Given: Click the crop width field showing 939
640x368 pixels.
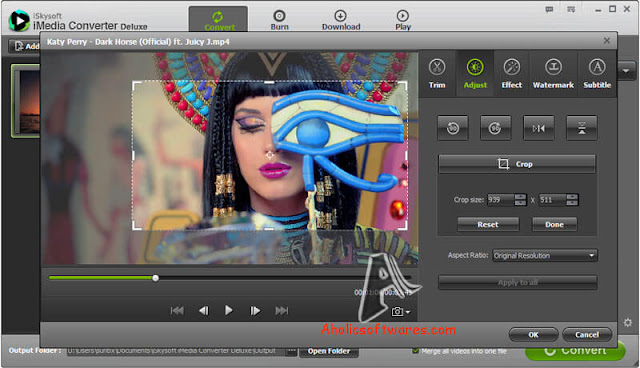Looking at the screenshot, I should pyautogui.click(x=500, y=200).
